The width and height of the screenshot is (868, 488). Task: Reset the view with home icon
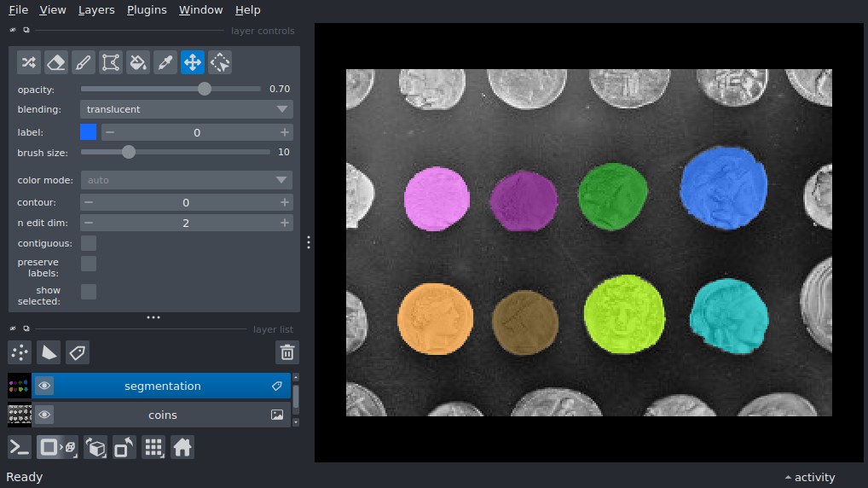pos(182,448)
